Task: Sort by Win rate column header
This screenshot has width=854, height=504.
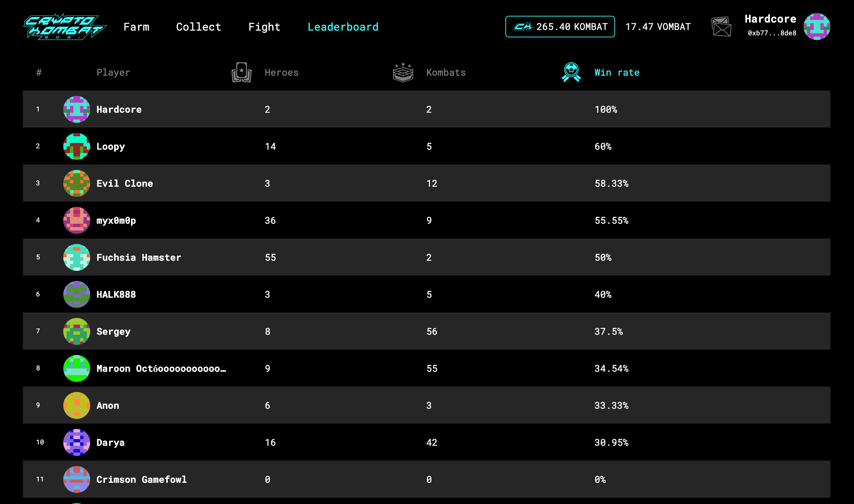Action: tap(617, 73)
